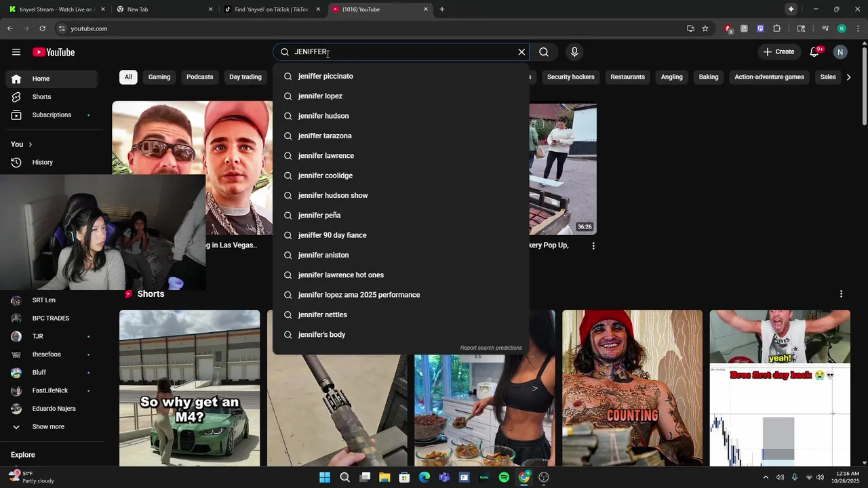Choose 'jennifer nettles' from suggestions

[x=401, y=314]
